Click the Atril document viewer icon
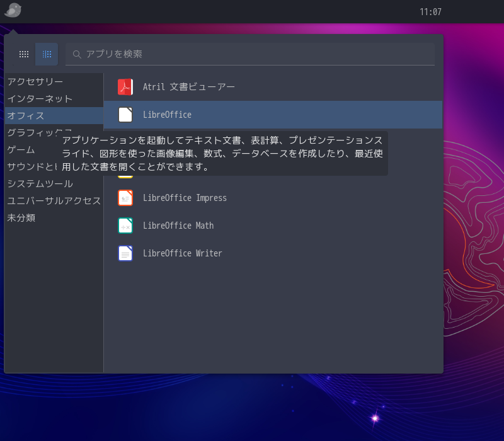The height and width of the screenshot is (441, 504). coord(125,87)
